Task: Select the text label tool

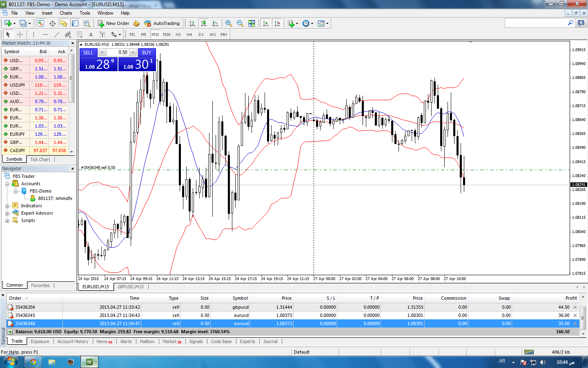Action: pos(102,34)
